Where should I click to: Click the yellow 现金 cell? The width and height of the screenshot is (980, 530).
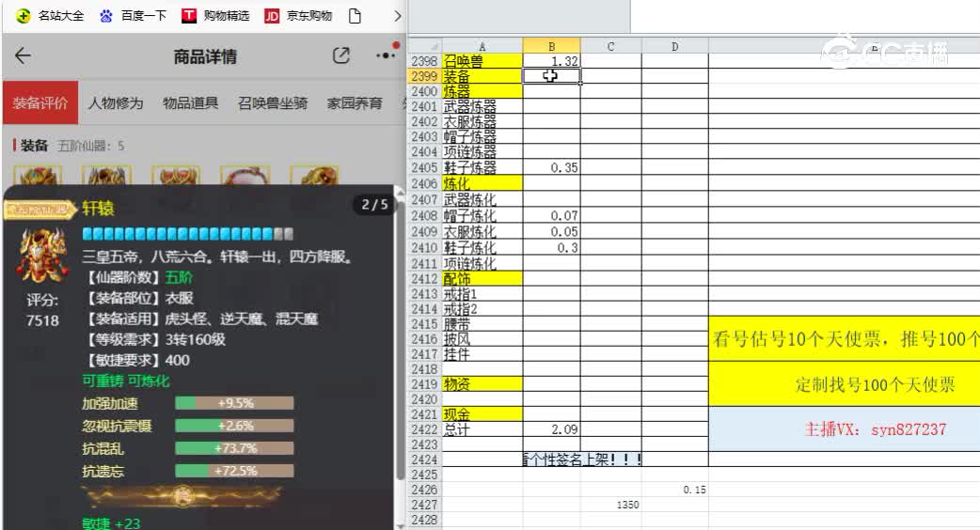click(482, 413)
